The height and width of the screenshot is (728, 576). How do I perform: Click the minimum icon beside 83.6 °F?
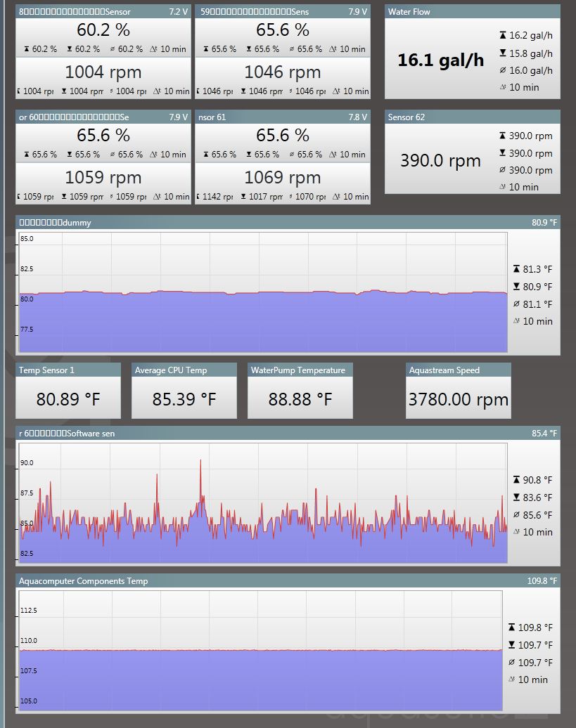(516, 498)
